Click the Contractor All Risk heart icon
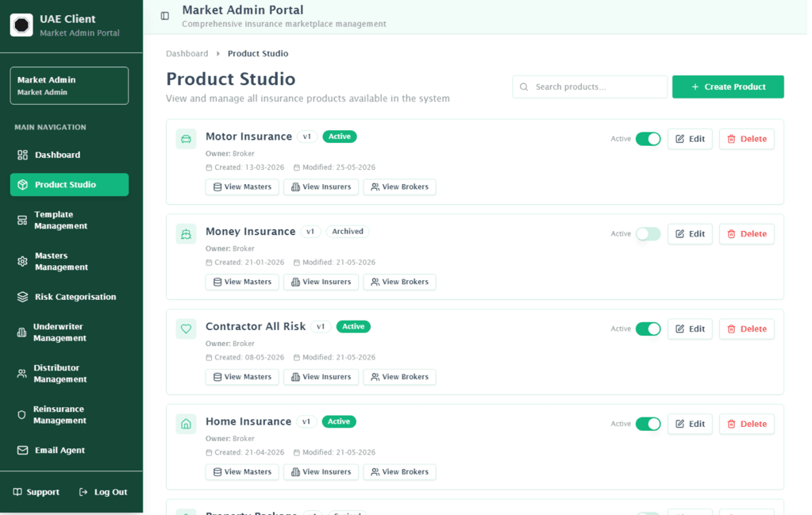Screen dimensions: 812x515 tap(186, 329)
